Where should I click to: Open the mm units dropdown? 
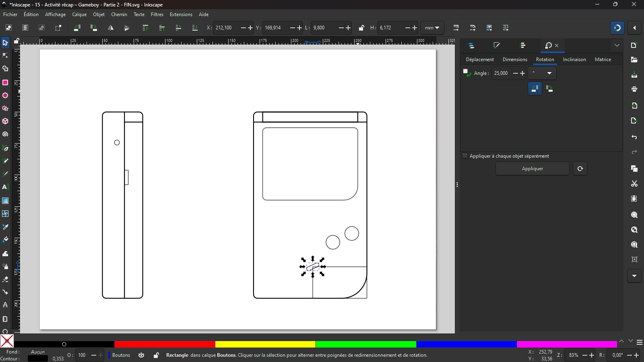point(432,28)
